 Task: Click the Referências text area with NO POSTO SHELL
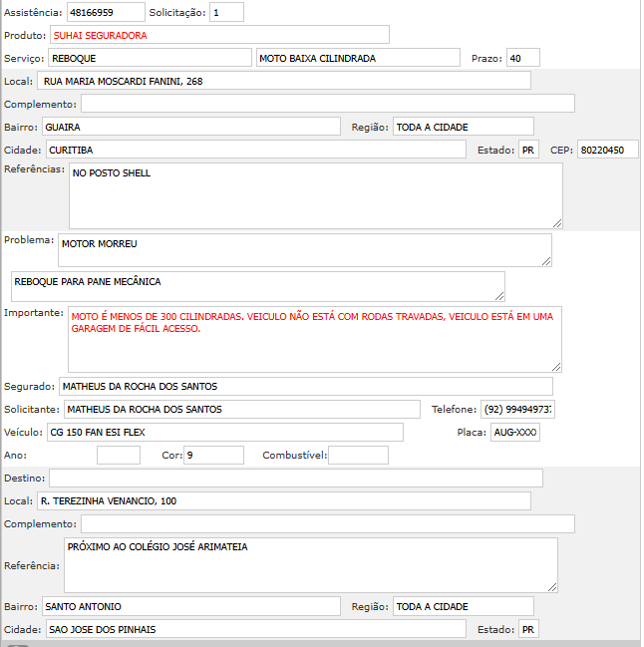pyautogui.click(x=315, y=195)
